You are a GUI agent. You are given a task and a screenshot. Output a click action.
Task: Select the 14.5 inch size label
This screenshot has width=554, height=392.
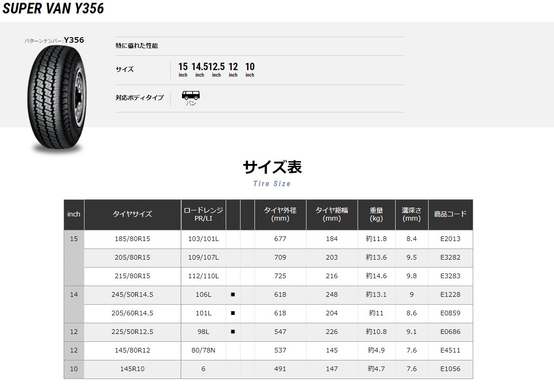tap(200, 69)
